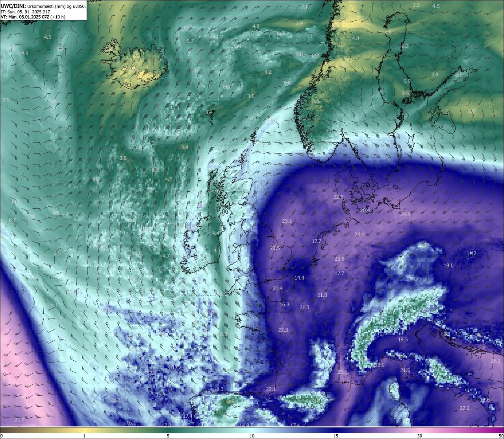
Task: Click the valid time 'VT: Mán. 06.01.2025 07Z (+10 h)'
Action: click(x=33, y=17)
